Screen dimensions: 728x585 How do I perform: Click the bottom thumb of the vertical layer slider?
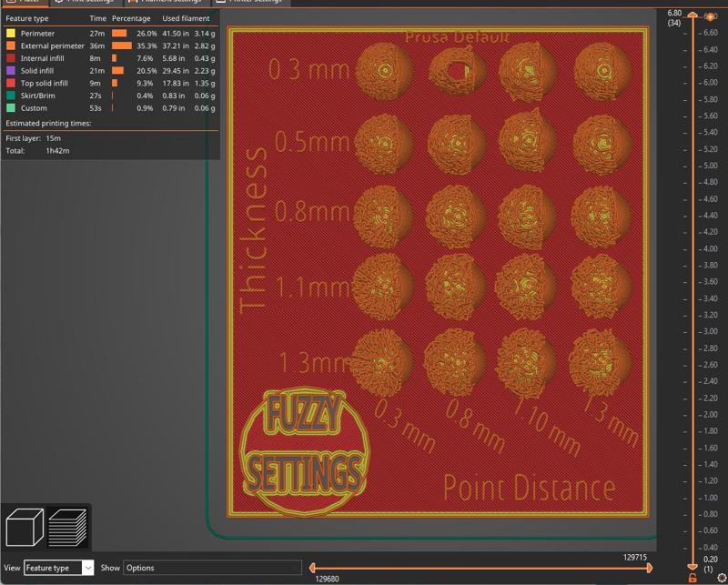[x=693, y=567]
